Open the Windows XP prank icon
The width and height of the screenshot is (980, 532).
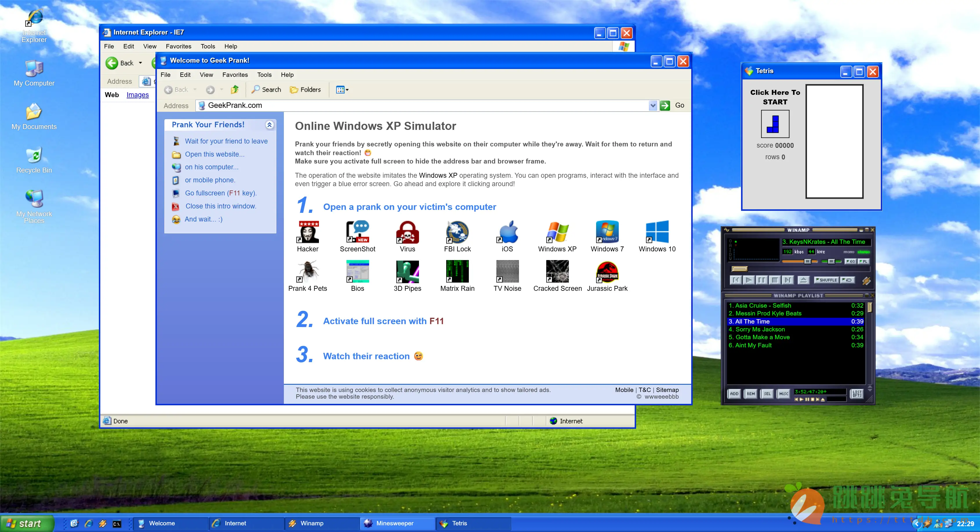point(557,237)
